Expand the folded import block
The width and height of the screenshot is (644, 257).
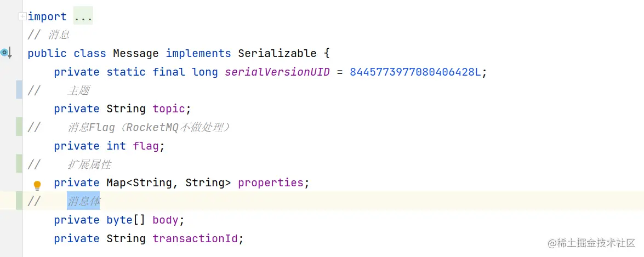coord(22,16)
